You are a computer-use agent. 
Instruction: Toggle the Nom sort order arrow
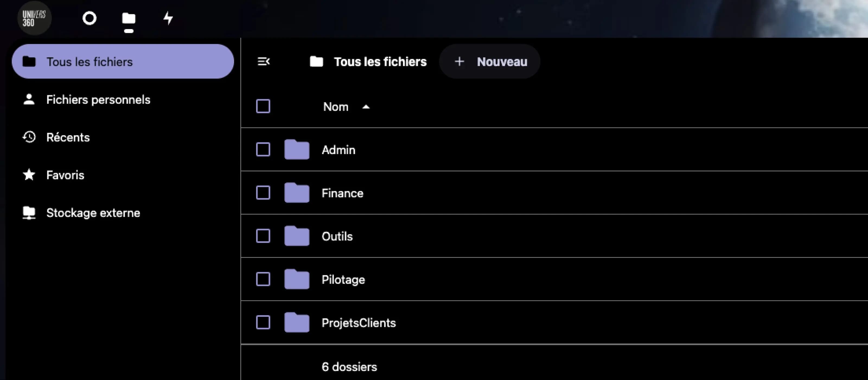366,107
